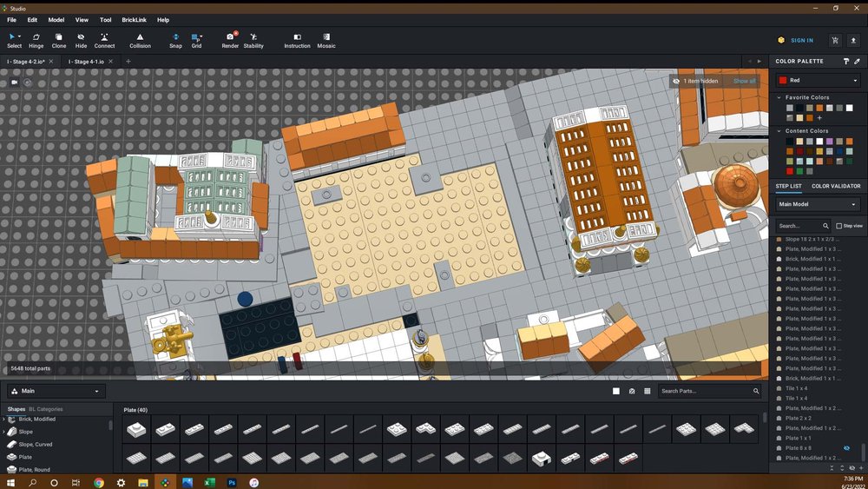Image resolution: width=868 pixels, height=489 pixels.
Task: Activate the Connect tool
Action: click(x=104, y=41)
